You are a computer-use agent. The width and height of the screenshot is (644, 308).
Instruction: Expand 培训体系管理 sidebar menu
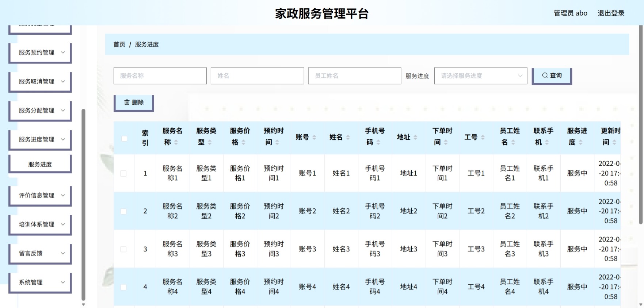(40, 224)
